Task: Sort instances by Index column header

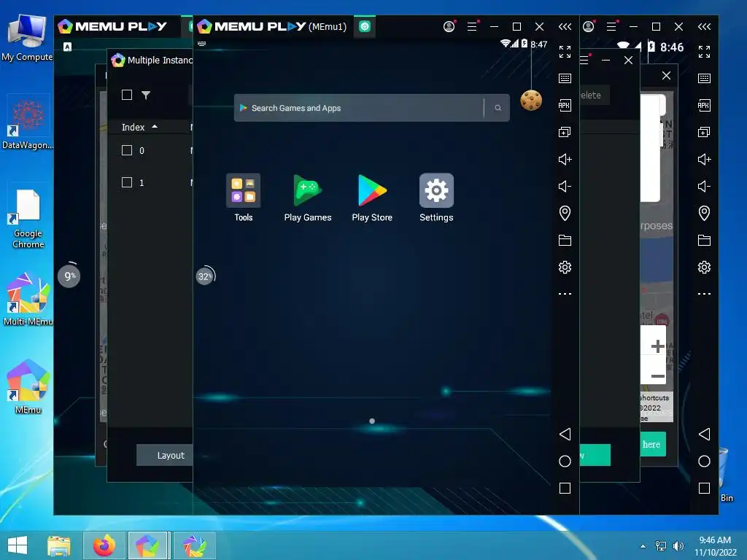Action: click(139, 127)
